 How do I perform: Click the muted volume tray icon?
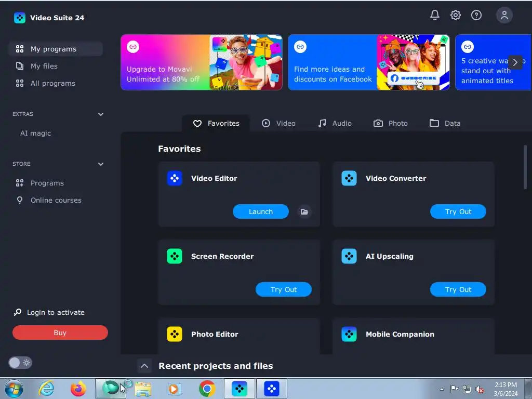[480, 390]
